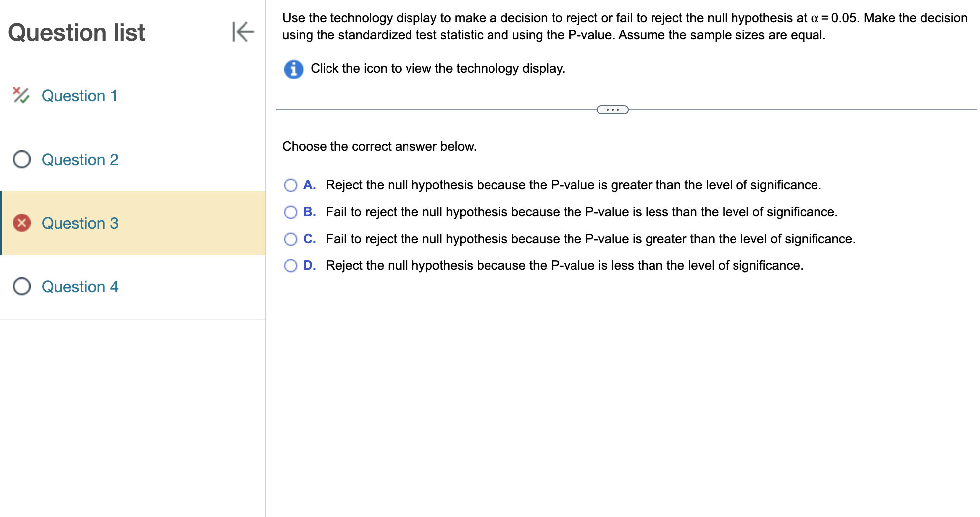980x517 pixels.
Task: Go to Question 1
Action: point(80,96)
